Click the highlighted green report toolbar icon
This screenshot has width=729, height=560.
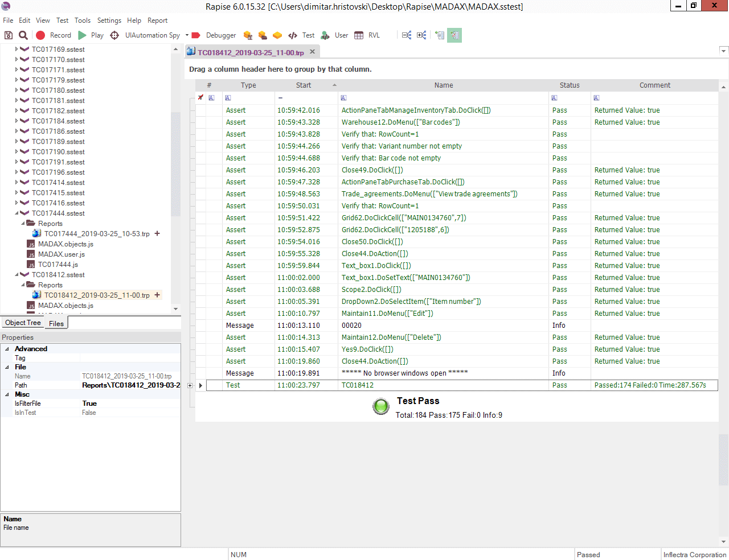[454, 35]
